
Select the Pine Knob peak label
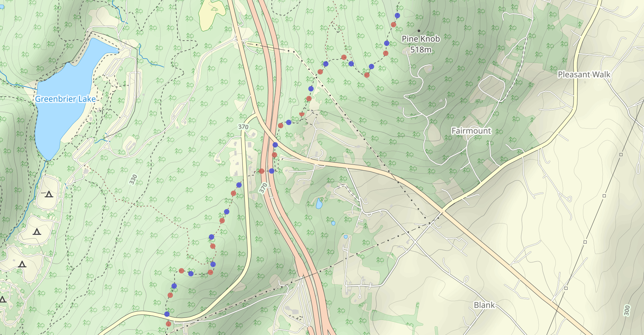click(x=421, y=39)
